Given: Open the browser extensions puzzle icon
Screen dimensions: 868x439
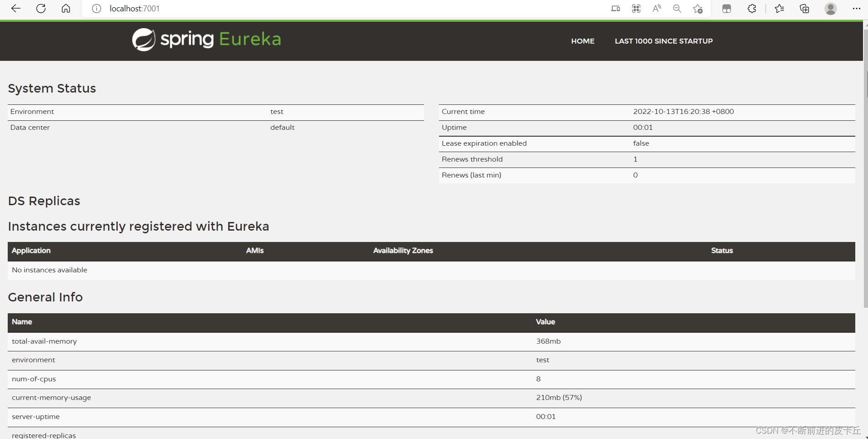Looking at the screenshot, I should pyautogui.click(x=752, y=9).
